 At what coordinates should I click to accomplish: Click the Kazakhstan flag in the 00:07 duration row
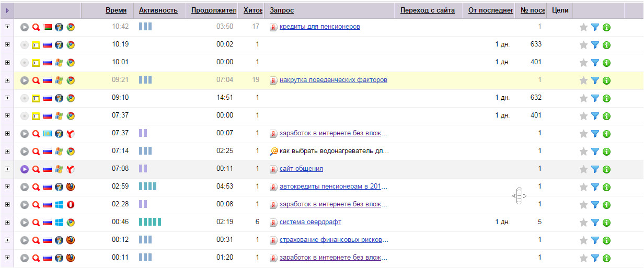coord(48,134)
